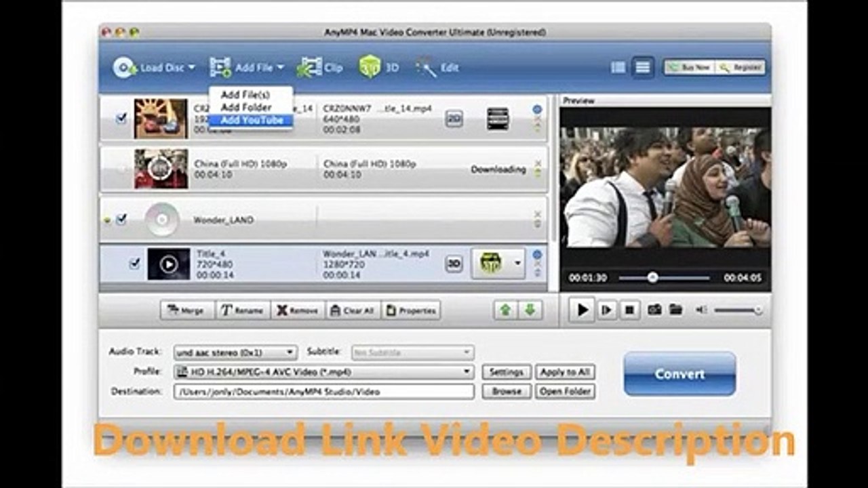Viewport: 868px width, 488px height.
Task: Click the preview seek bar handle
Action: click(x=652, y=277)
